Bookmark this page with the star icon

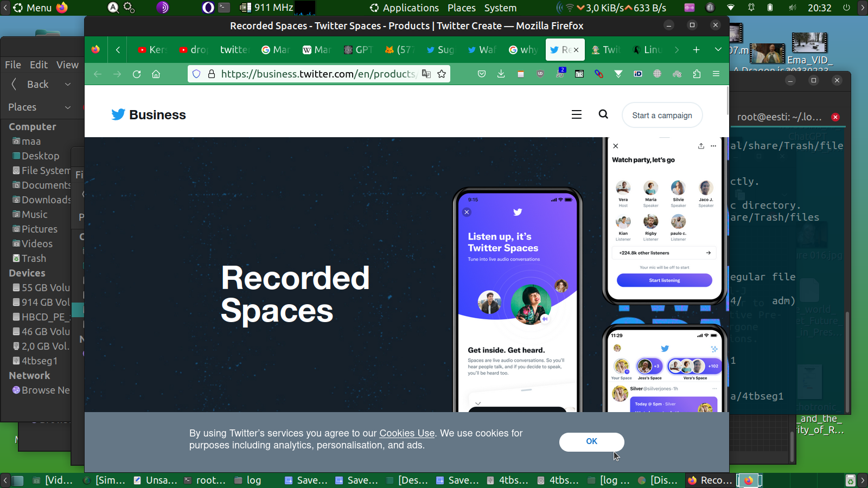(442, 74)
